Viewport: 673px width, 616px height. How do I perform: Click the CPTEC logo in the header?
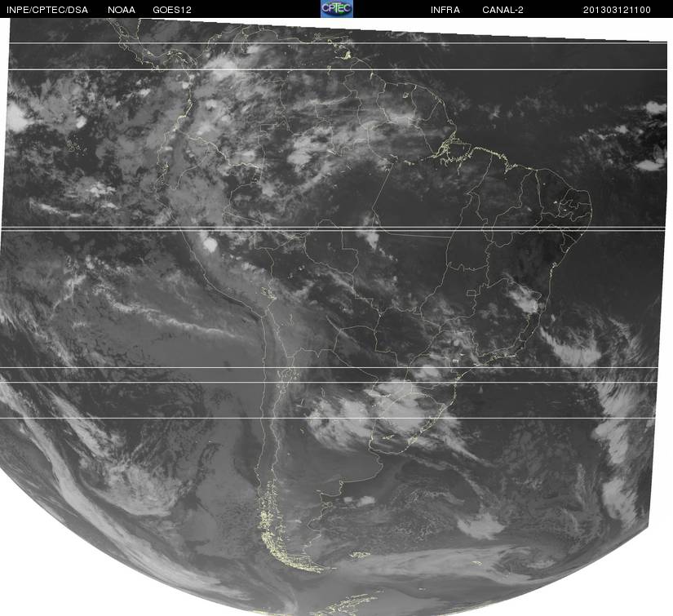pos(337,9)
